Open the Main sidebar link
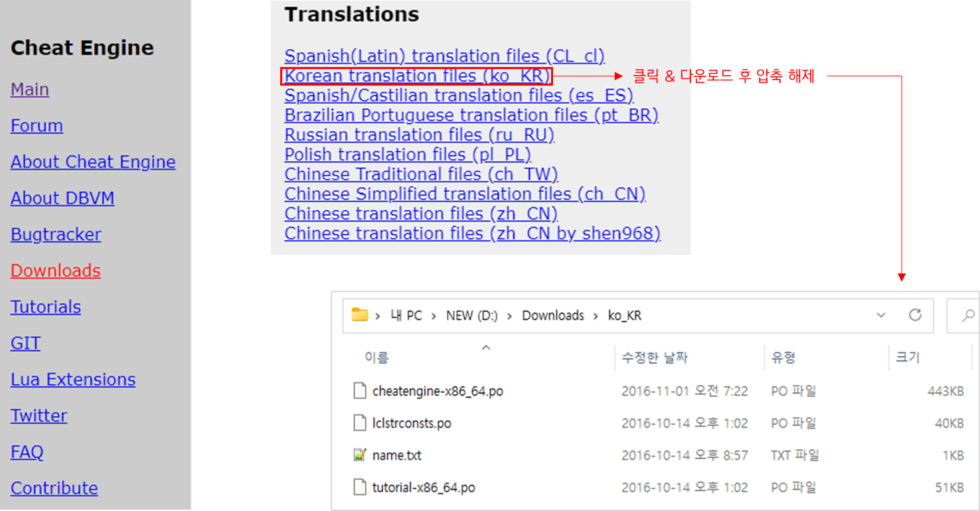 click(30, 90)
